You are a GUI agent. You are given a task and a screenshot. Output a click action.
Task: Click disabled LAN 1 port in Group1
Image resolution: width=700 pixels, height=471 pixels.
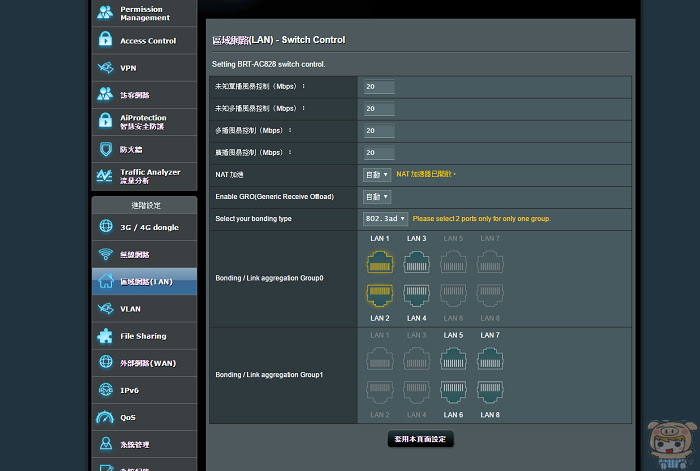[x=380, y=359]
